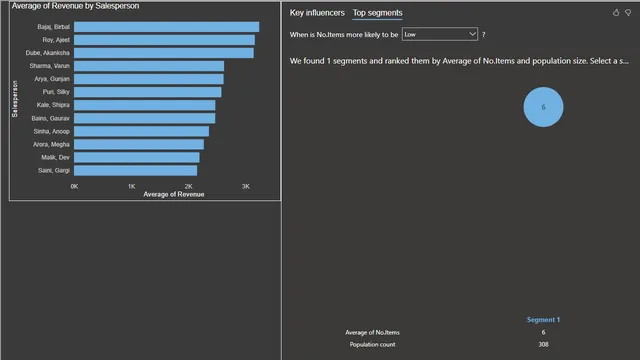
Task: Select the Bajaj, Birbal bar
Action: coord(167,27)
